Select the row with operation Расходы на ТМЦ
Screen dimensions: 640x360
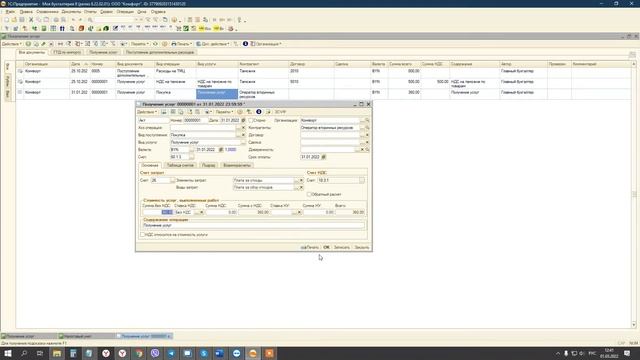click(324, 73)
